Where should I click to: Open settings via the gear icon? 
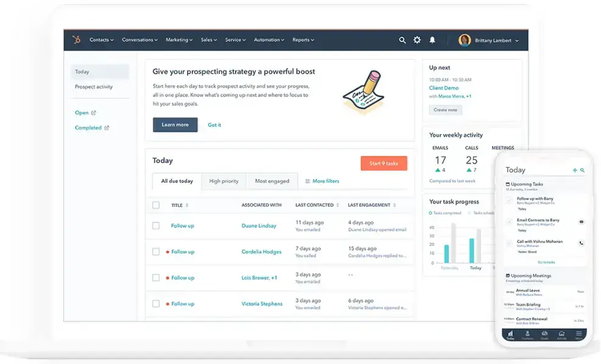[x=417, y=40]
